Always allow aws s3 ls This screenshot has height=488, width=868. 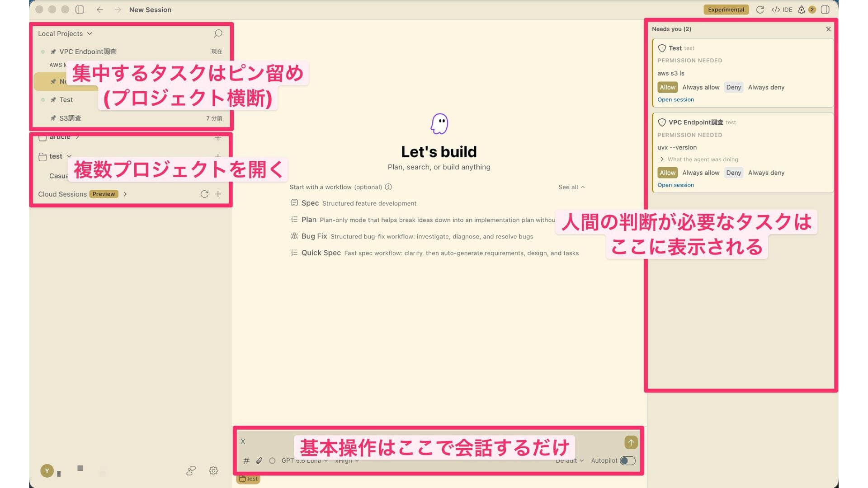pos(701,87)
